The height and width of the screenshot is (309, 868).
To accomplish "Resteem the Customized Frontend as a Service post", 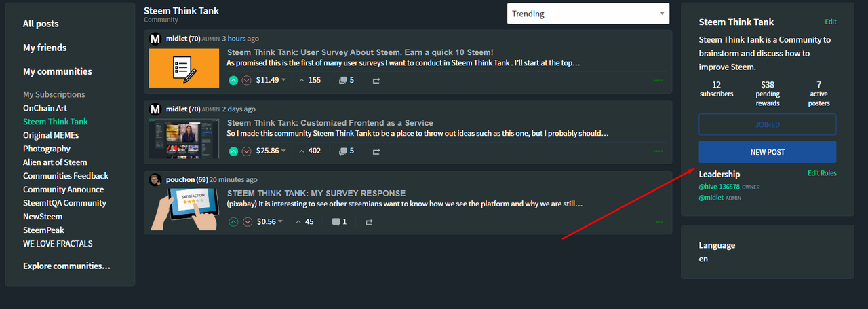I will pos(376,151).
